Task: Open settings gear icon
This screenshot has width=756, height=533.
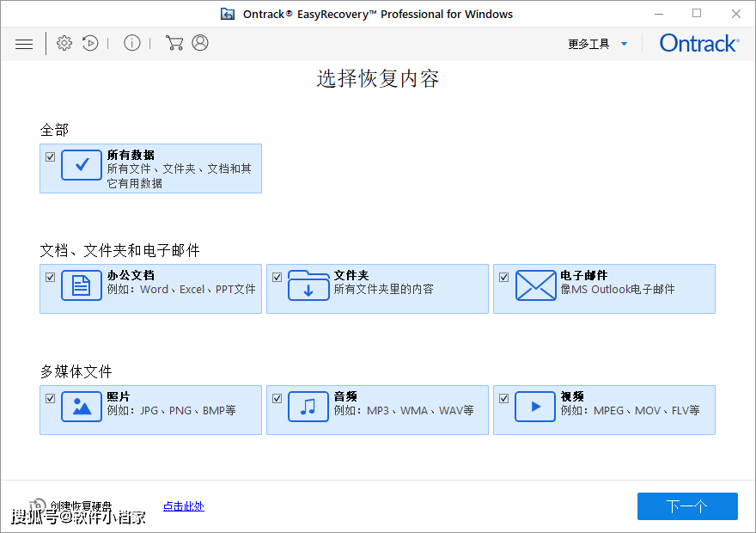Action: pos(64,43)
